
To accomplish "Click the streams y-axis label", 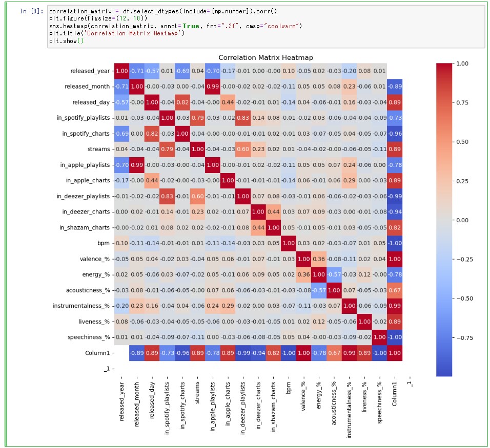I will (99, 149).
